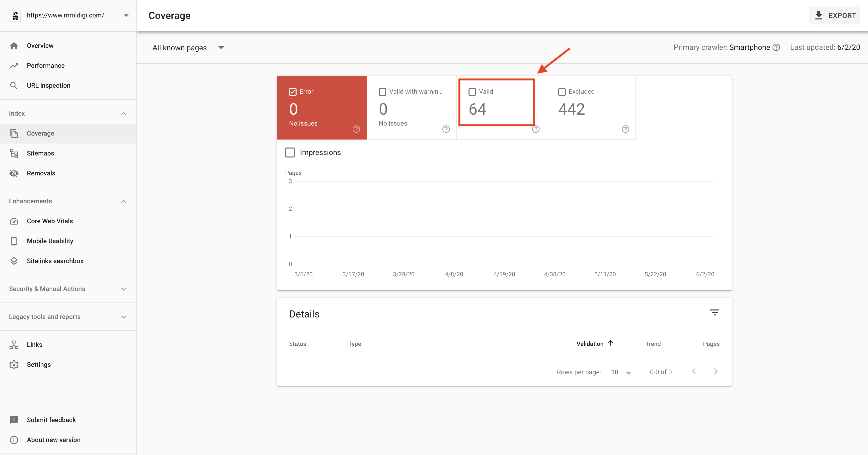Check the Valid status checkbox
This screenshot has width=868, height=455.
[473, 92]
